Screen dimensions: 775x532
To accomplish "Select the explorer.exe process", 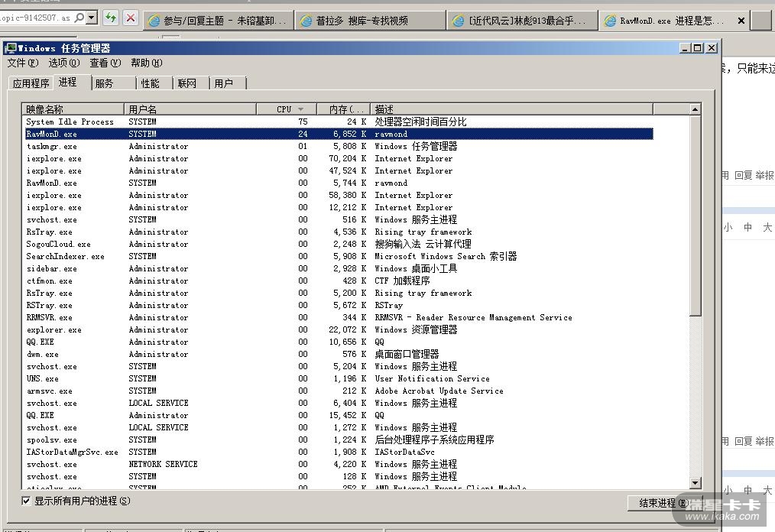I will pyautogui.click(x=339, y=329).
